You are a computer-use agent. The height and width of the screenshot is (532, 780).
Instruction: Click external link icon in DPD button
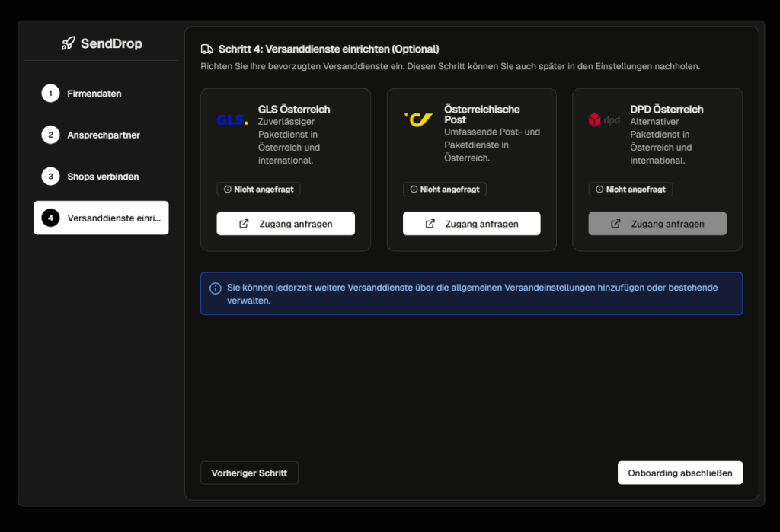point(615,224)
